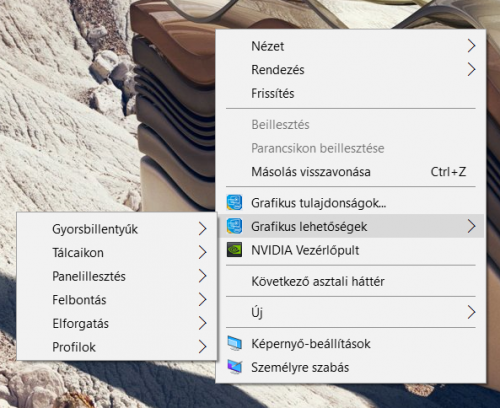500x408 pixels.
Task: Expand the Nézet submenu arrow
Action: 471,46
